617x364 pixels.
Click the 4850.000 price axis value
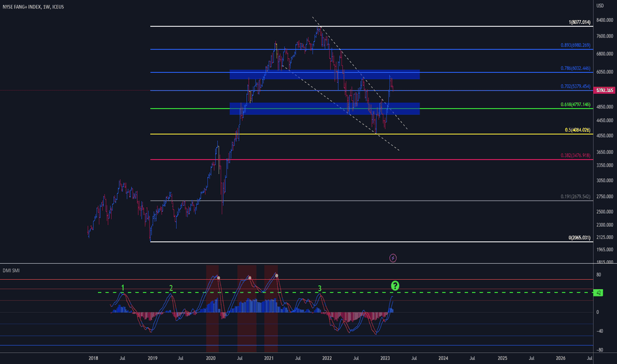pyautogui.click(x=605, y=107)
